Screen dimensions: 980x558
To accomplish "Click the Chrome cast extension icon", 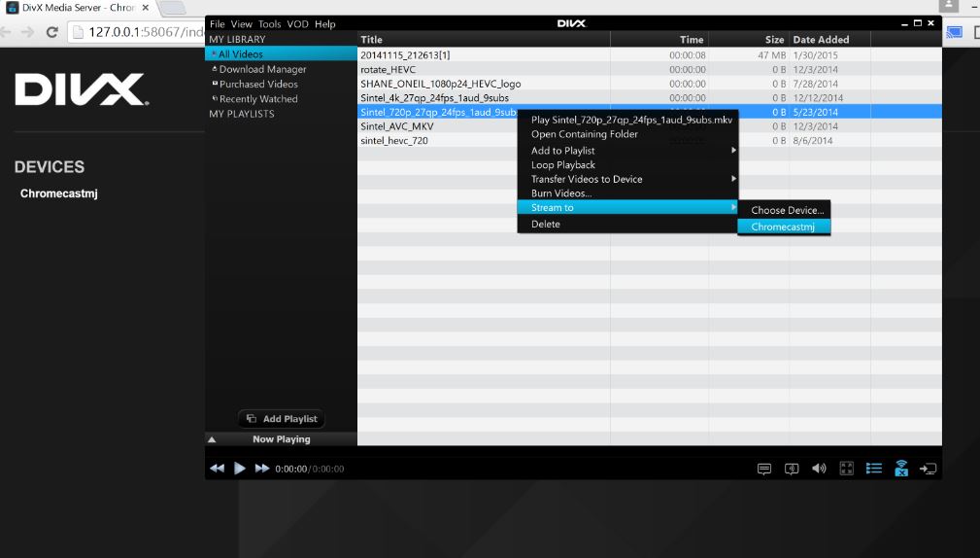I will (x=955, y=32).
